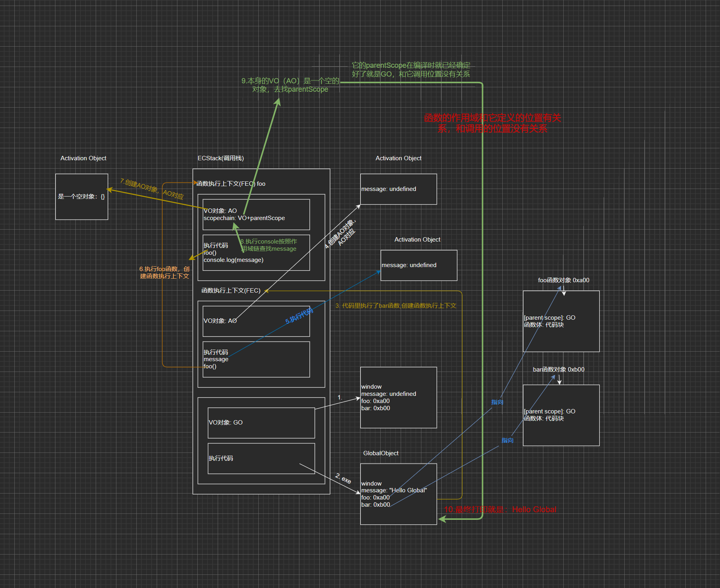This screenshot has width=720, height=588.
Task: Click the GlobalObject title label
Action: tap(381, 453)
